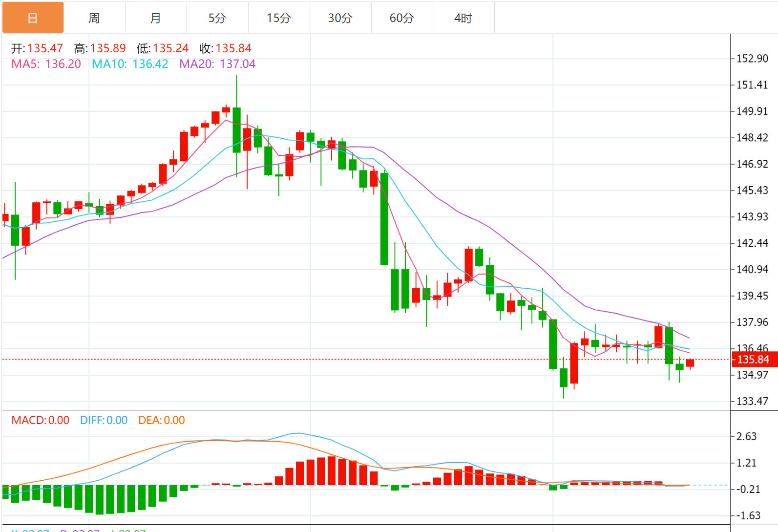Click the closing price 135.84 value
778x532 pixels.
click(233, 48)
